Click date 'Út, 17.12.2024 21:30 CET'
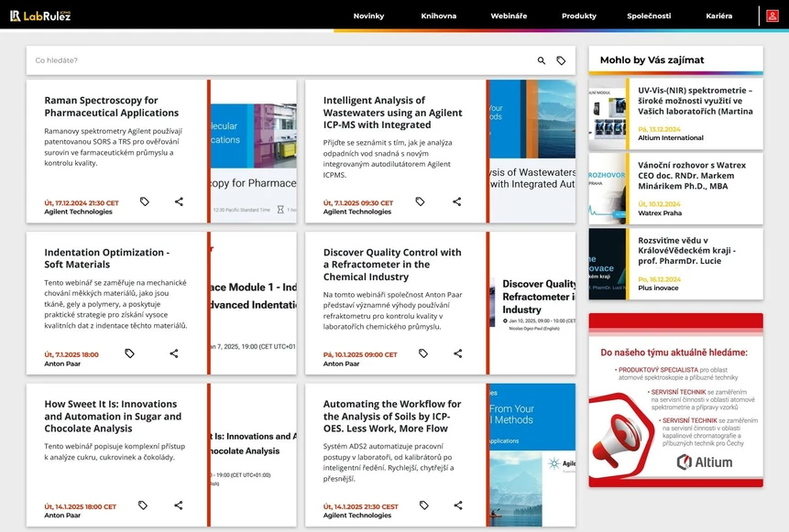The height and width of the screenshot is (532, 789). [82, 203]
